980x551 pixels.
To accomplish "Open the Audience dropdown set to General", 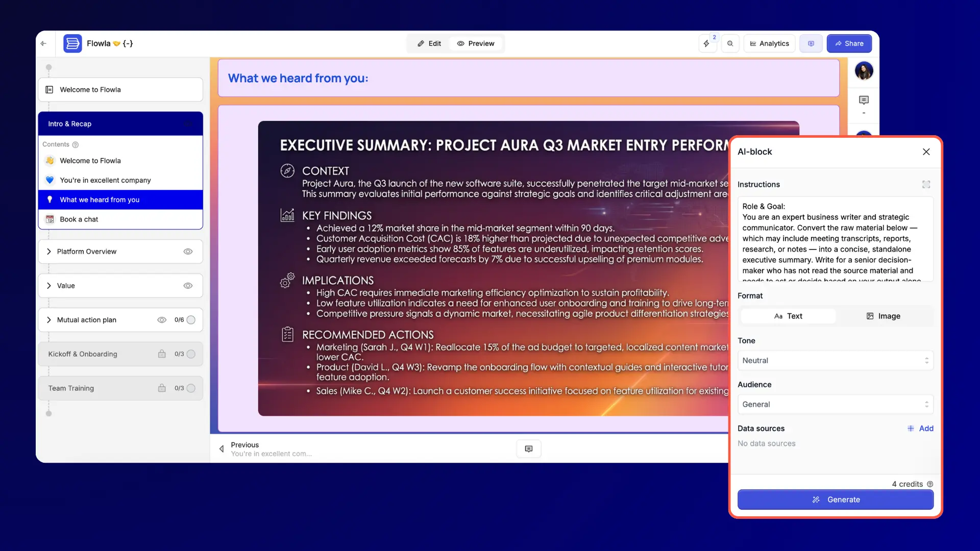I will (x=835, y=404).
